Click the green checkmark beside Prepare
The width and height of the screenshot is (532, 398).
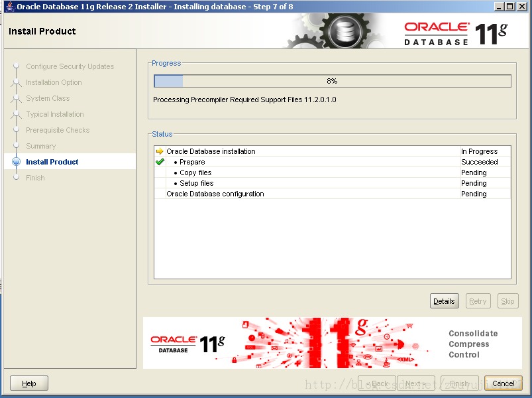tap(160, 162)
